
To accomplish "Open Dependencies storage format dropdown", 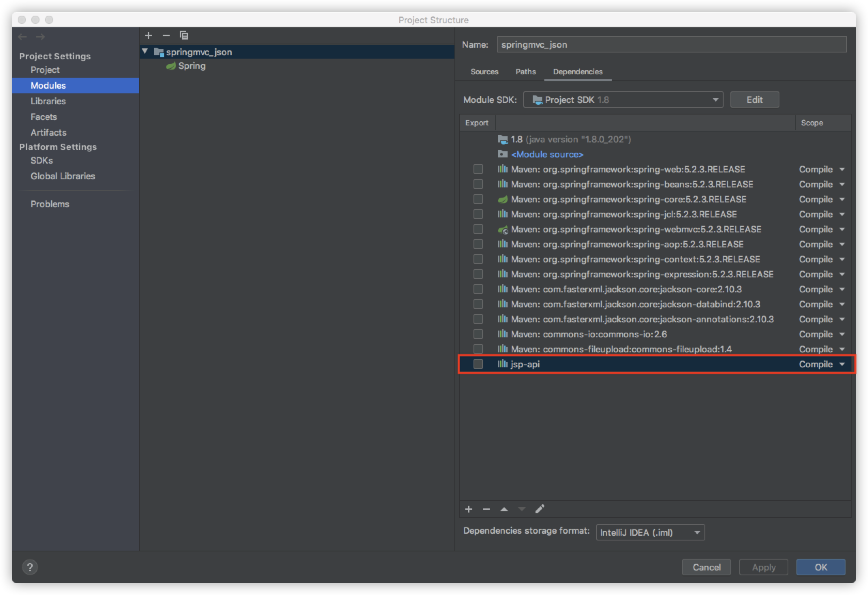I will [650, 532].
